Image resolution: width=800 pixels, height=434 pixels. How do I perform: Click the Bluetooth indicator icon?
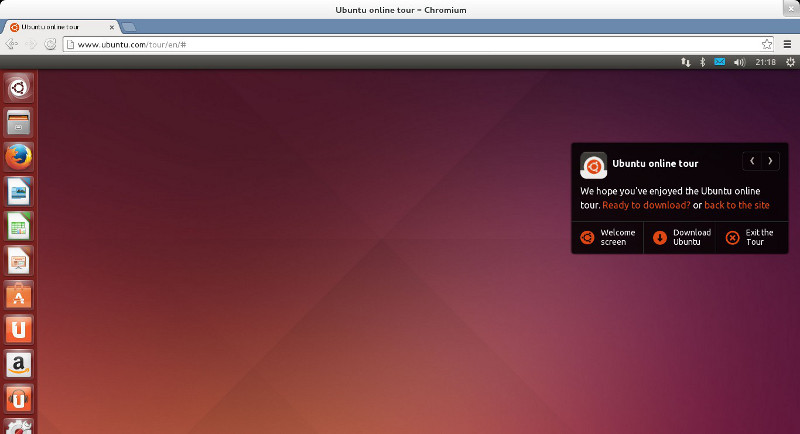tap(703, 62)
